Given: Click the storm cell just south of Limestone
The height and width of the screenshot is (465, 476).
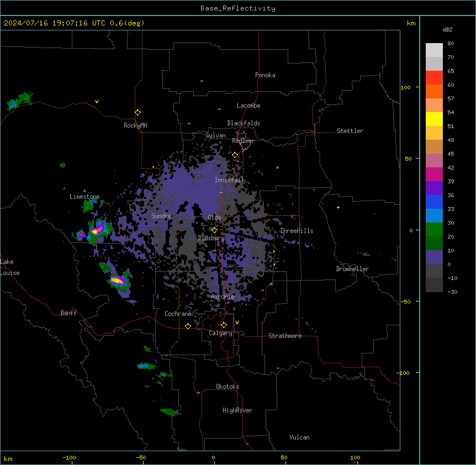Looking at the screenshot, I should pos(89,206).
